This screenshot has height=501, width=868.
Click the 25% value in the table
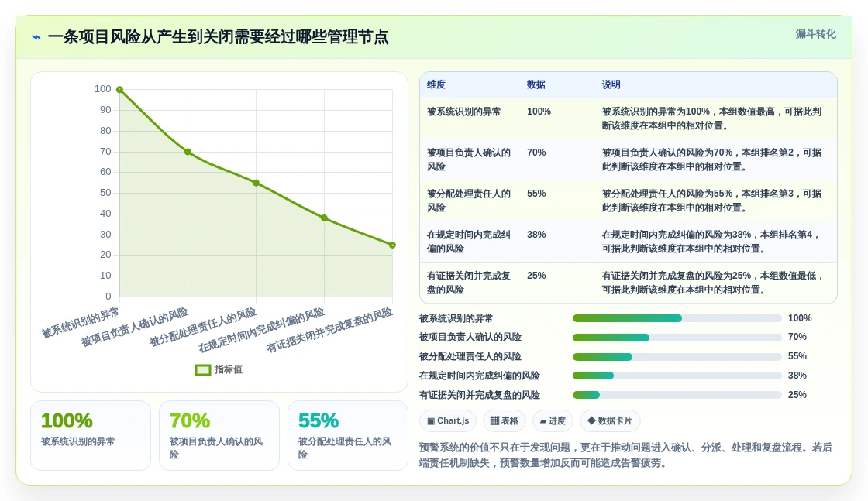(x=536, y=276)
